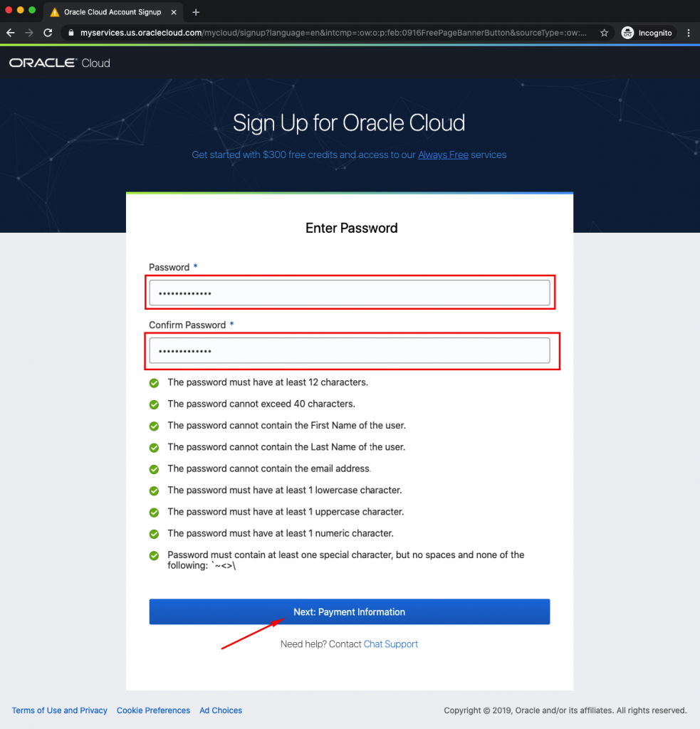Click the back navigation arrow

tap(10, 33)
